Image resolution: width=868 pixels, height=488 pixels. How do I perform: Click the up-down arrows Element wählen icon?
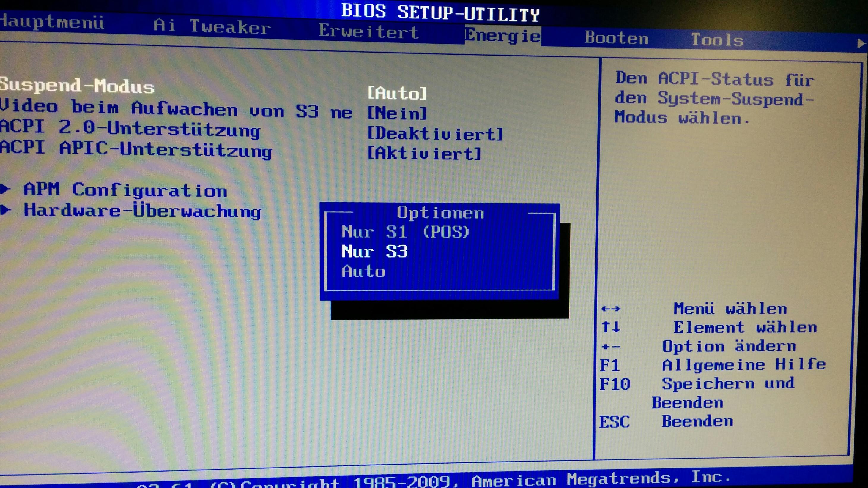pyautogui.click(x=610, y=327)
